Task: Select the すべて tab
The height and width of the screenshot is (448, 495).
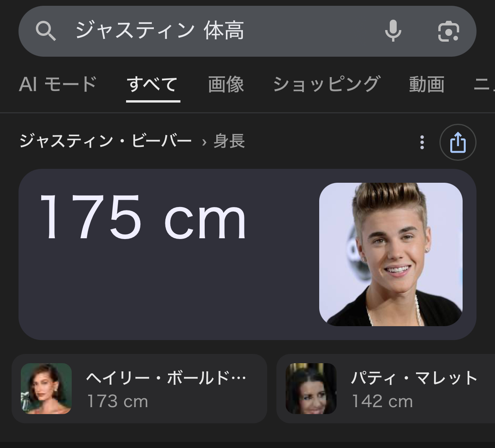Action: [x=153, y=84]
